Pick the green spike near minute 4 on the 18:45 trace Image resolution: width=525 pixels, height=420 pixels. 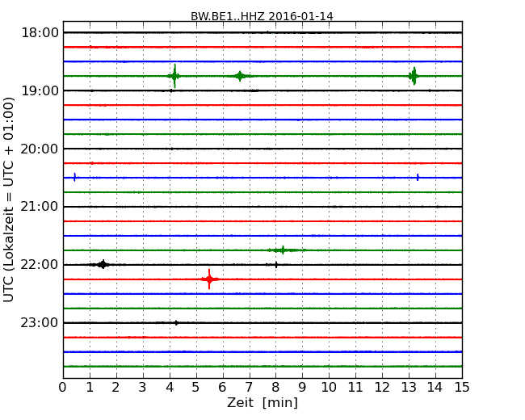click(174, 76)
